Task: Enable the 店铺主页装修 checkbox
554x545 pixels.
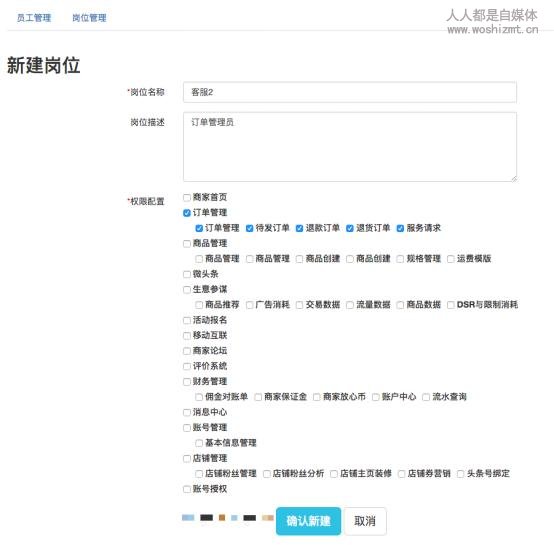Action: coord(334,474)
